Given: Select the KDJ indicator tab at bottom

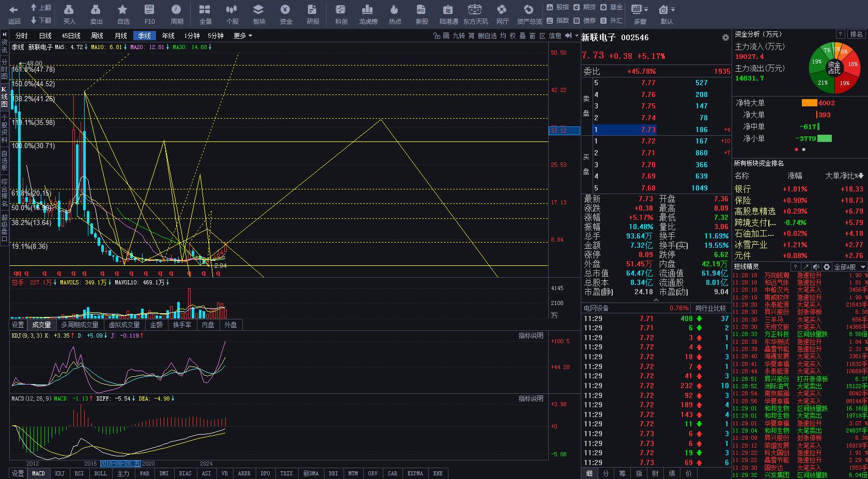Looking at the screenshot, I should pos(59,473).
